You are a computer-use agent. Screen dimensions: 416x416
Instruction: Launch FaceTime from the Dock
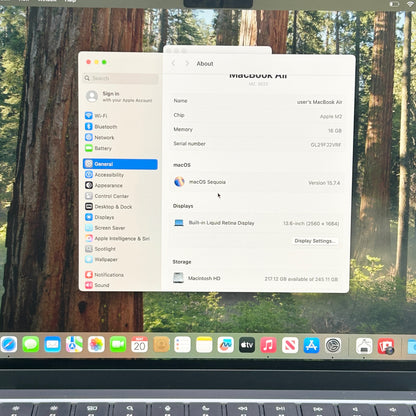coord(118,344)
